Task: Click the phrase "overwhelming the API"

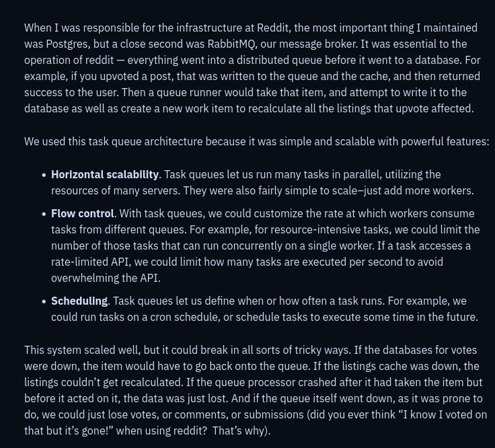Action: click(x=106, y=278)
